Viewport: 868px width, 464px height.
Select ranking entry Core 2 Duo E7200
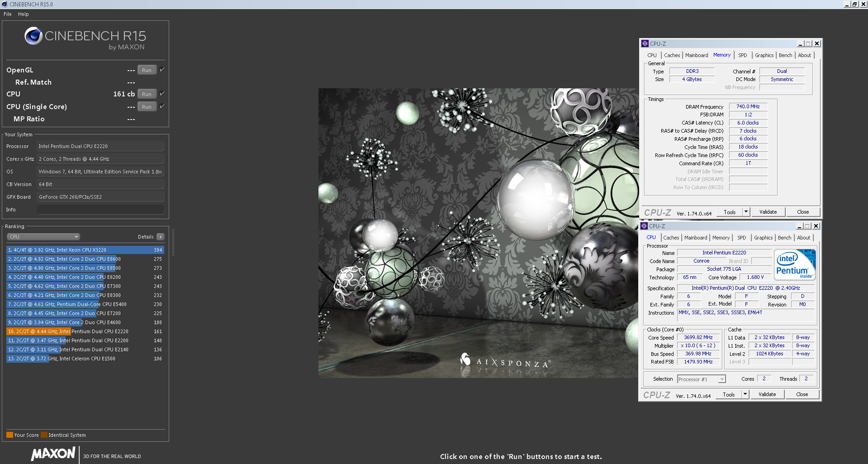pos(85,313)
